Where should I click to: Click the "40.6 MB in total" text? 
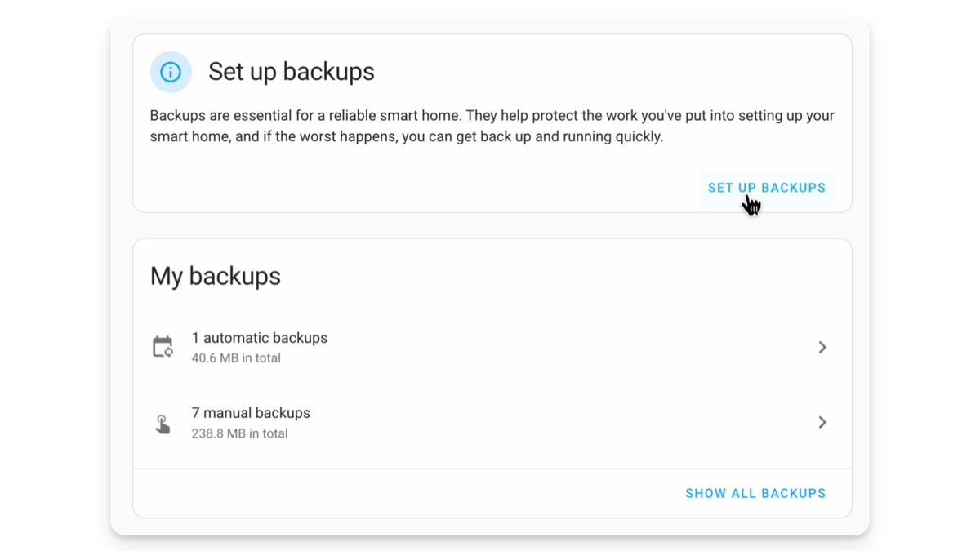[x=236, y=358]
